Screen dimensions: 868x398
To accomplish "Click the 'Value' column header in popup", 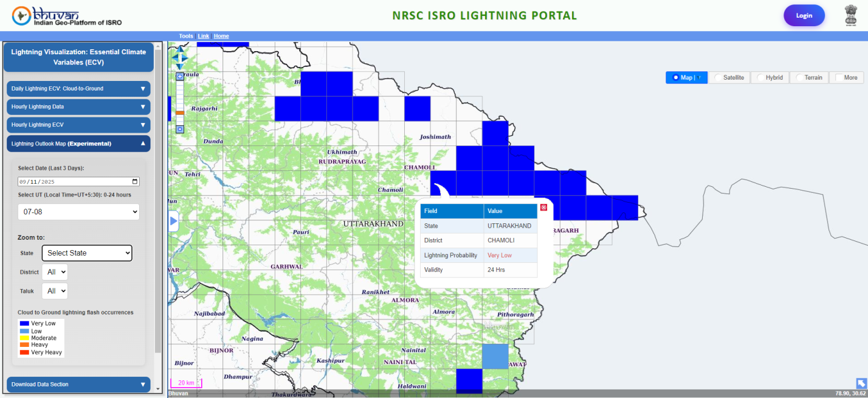I will coord(511,211).
